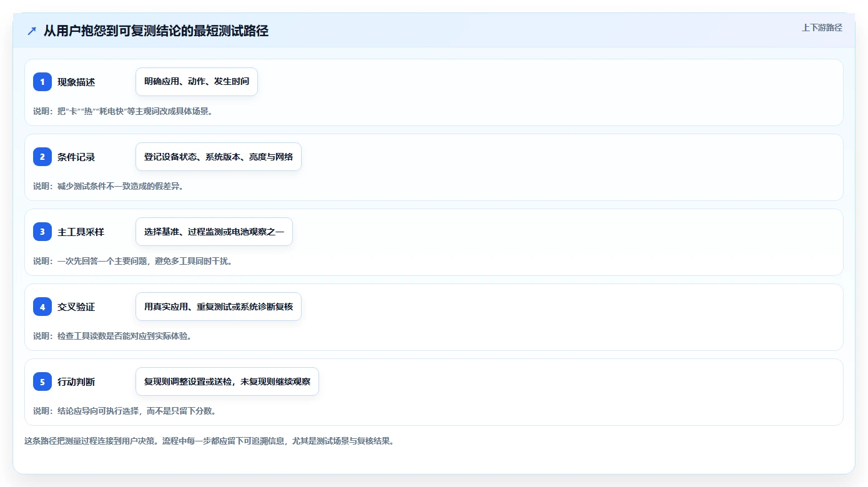
Task: Click the note 结论应导向可执行选择
Action: pyautogui.click(x=125, y=411)
